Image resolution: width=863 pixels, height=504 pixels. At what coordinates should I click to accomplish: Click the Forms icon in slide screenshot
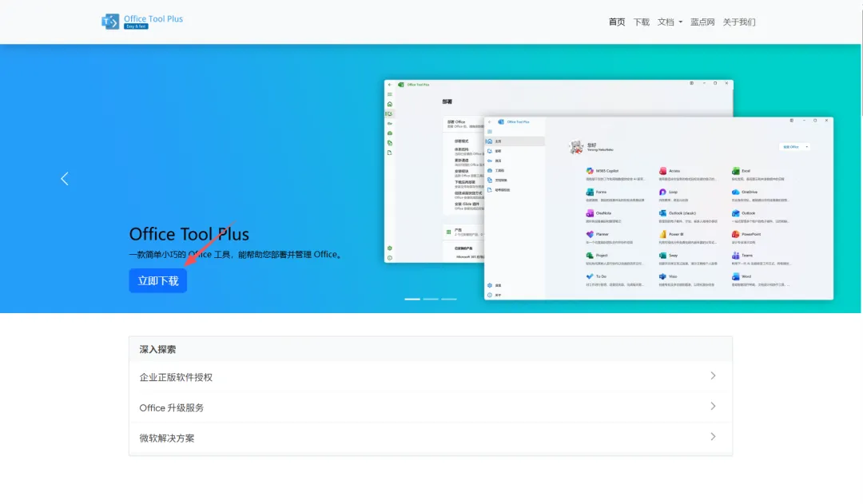(x=590, y=192)
